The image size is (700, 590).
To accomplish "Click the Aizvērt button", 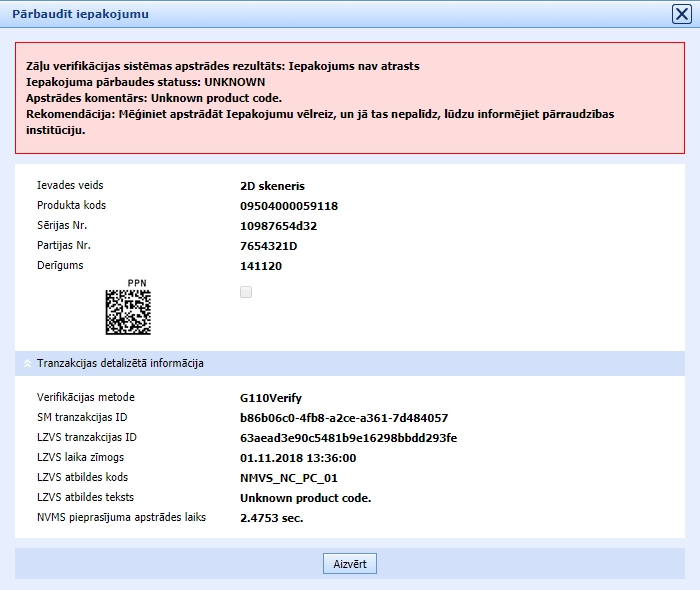I will point(350,564).
